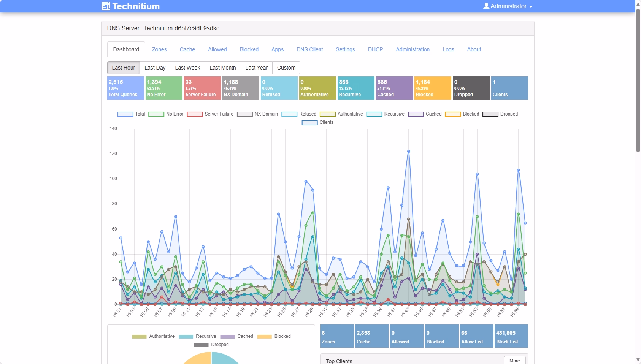The width and height of the screenshot is (641, 364).
Task: Click the Recursive stat tile
Action: click(355, 88)
